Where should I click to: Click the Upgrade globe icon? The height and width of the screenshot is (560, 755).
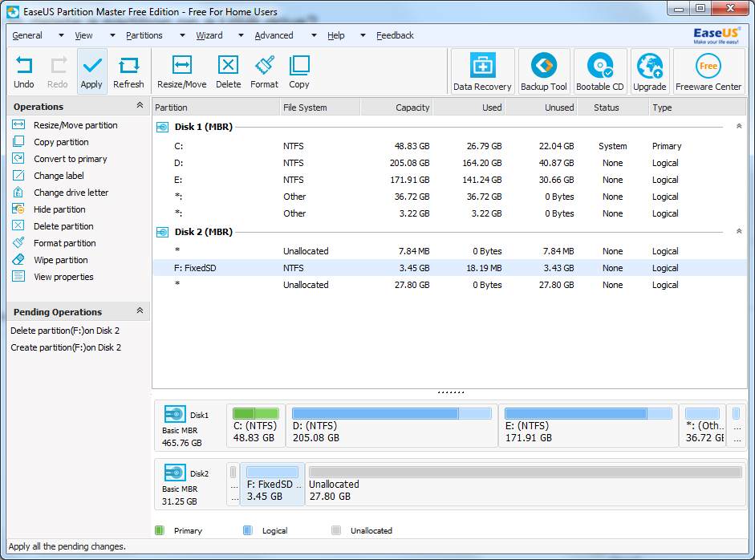pos(650,71)
